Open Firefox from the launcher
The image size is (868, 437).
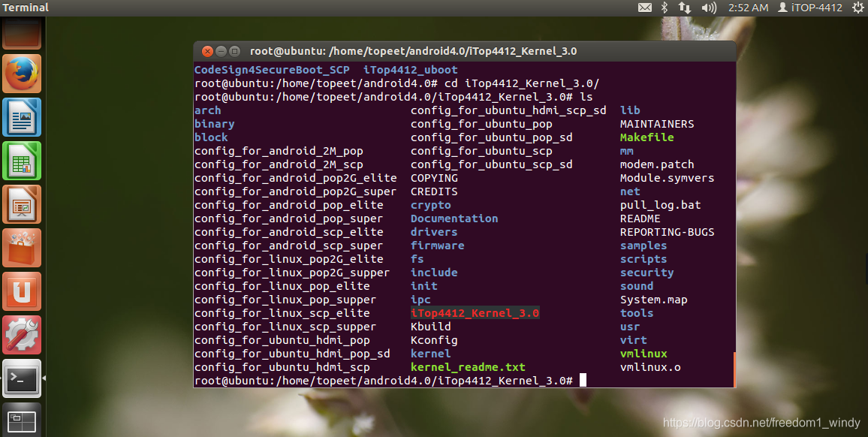click(22, 74)
